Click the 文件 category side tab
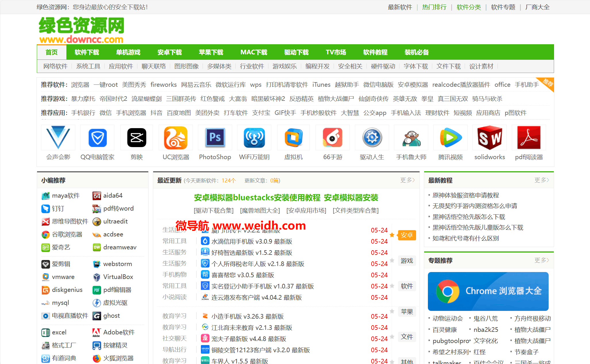 point(407,337)
